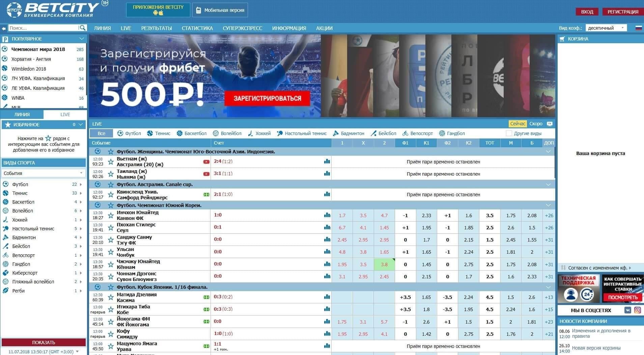
Task: Expand Теннис in sports list
Action: tap(81, 193)
